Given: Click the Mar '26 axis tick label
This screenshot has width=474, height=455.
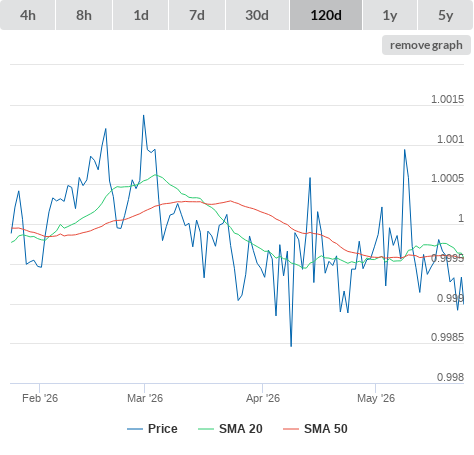Looking at the screenshot, I should pos(145,398).
